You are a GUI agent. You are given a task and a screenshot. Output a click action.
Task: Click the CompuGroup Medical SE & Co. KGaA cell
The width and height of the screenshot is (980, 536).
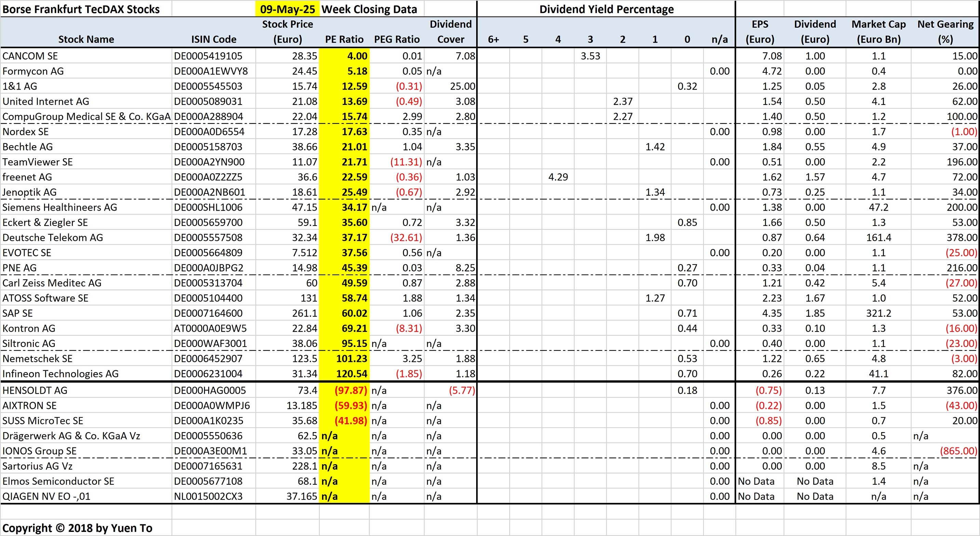[x=86, y=117]
